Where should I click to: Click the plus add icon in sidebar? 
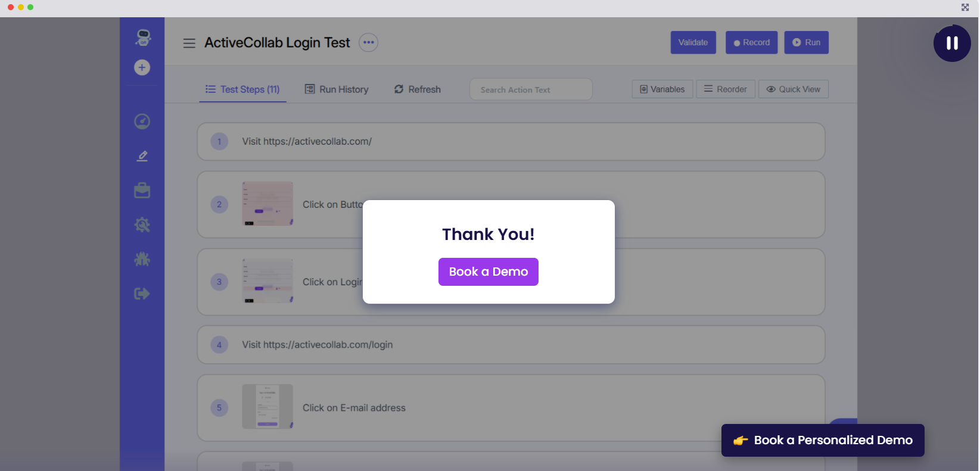142,67
